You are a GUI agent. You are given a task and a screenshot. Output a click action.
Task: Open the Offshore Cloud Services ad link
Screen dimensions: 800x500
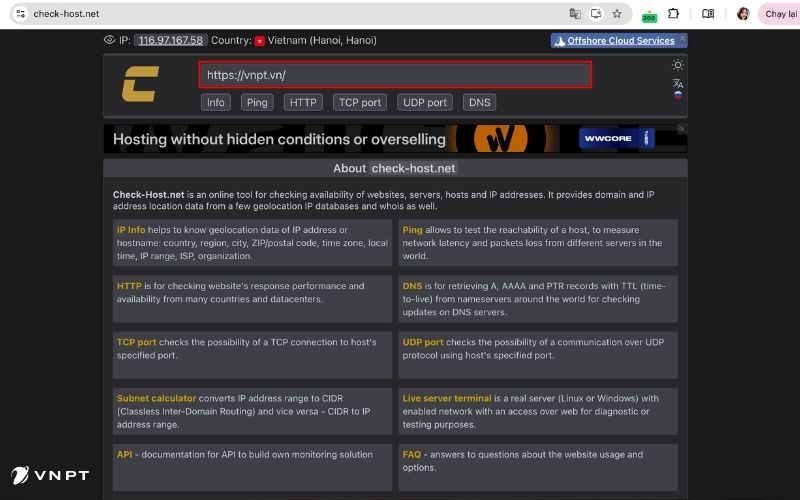pos(620,41)
